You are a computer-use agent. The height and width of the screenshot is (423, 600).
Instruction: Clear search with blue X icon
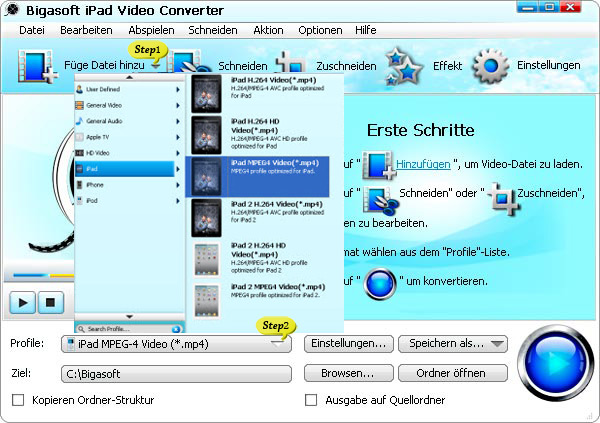[x=176, y=329]
